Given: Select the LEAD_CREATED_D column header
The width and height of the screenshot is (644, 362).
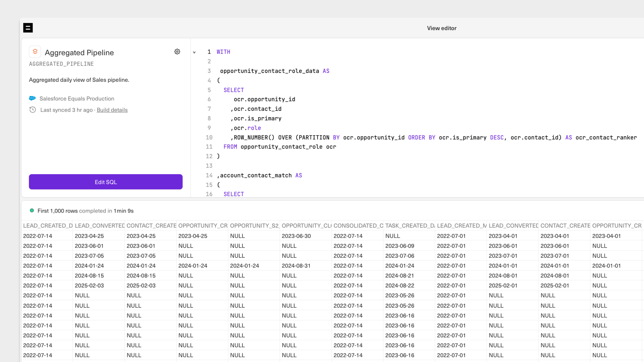Looking at the screenshot, I should coord(47,226).
